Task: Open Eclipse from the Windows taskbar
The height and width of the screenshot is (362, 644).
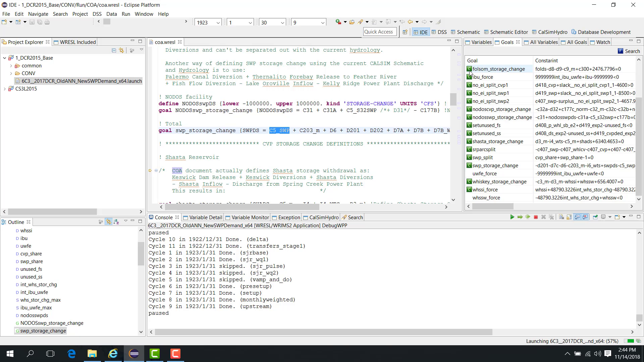Action: click(x=134, y=354)
